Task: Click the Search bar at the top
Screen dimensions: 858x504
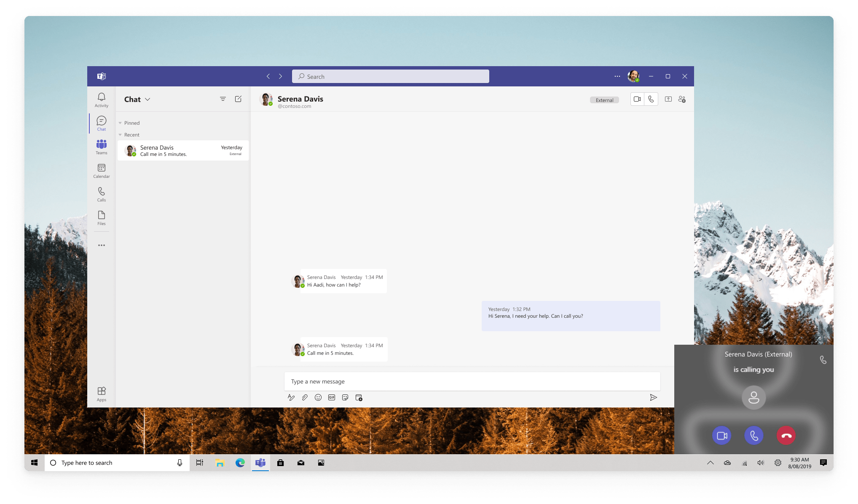Action: (390, 76)
